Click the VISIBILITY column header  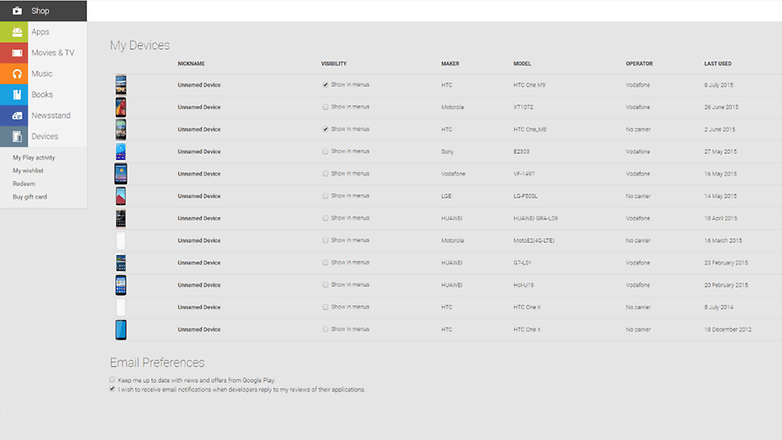click(x=334, y=64)
